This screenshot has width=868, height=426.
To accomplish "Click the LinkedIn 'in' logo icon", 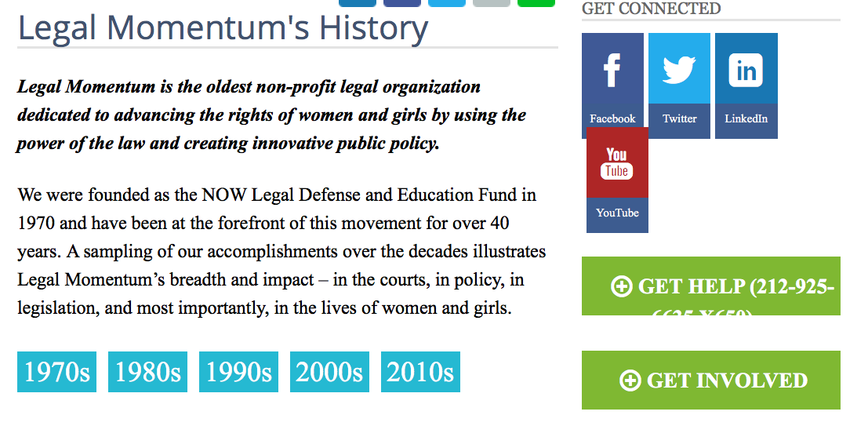I will (746, 69).
